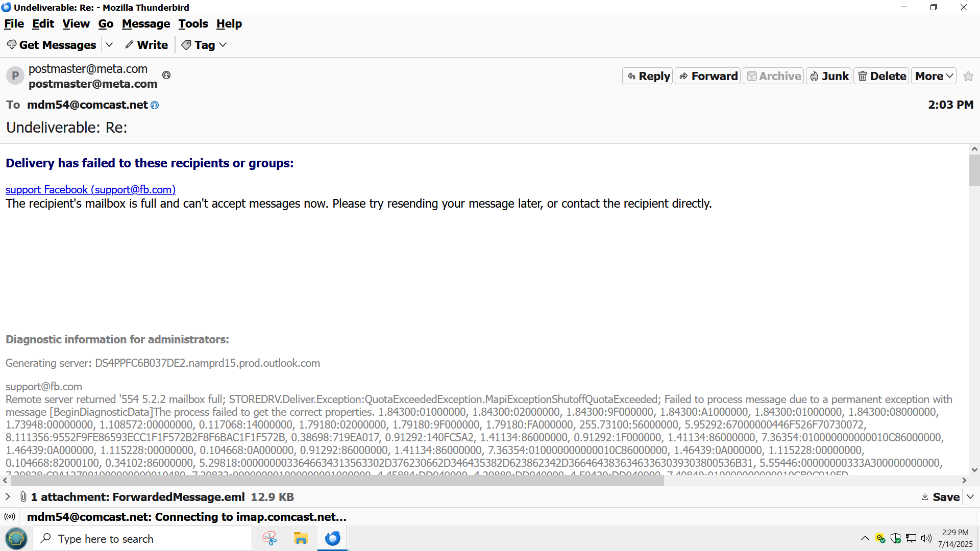Open the Tools menu
The height and width of the screenshot is (551, 980).
click(193, 23)
